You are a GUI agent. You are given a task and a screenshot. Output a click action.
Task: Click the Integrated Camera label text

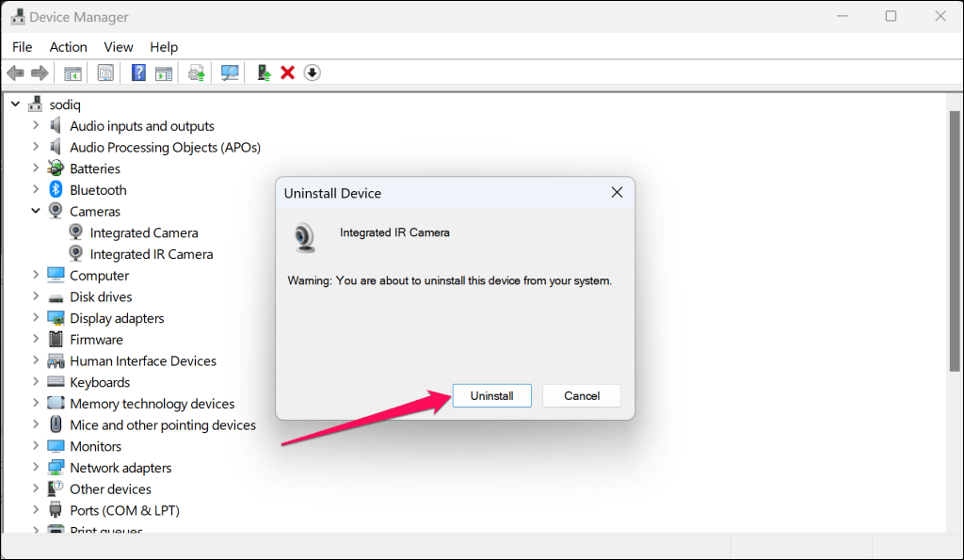point(144,233)
